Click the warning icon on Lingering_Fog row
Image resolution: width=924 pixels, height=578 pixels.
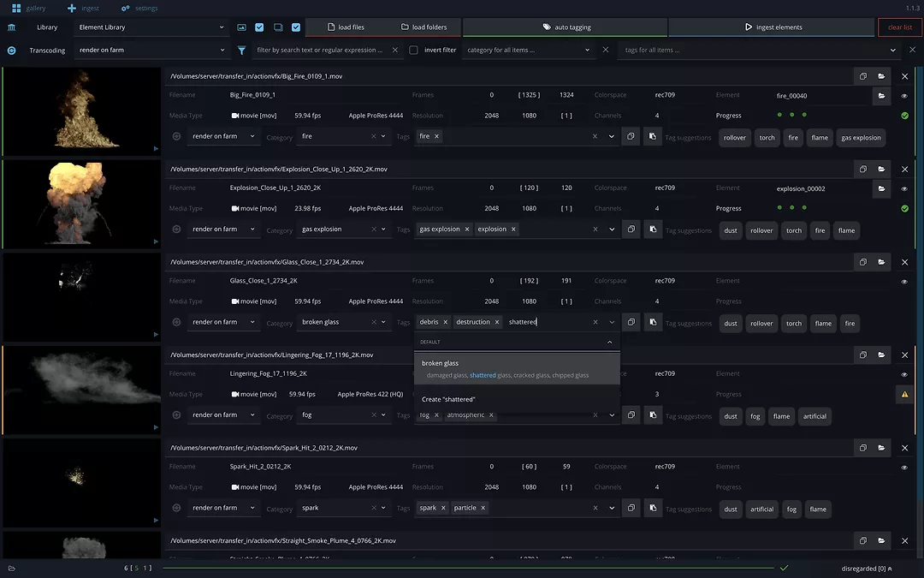coord(904,395)
